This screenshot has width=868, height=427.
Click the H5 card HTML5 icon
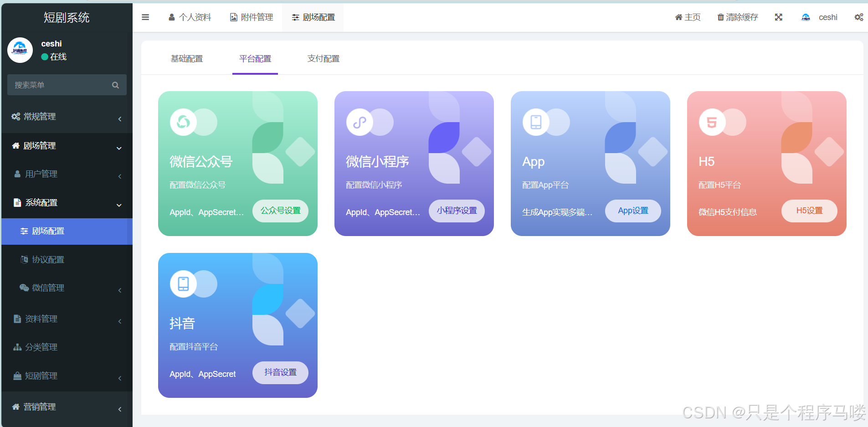click(x=712, y=122)
